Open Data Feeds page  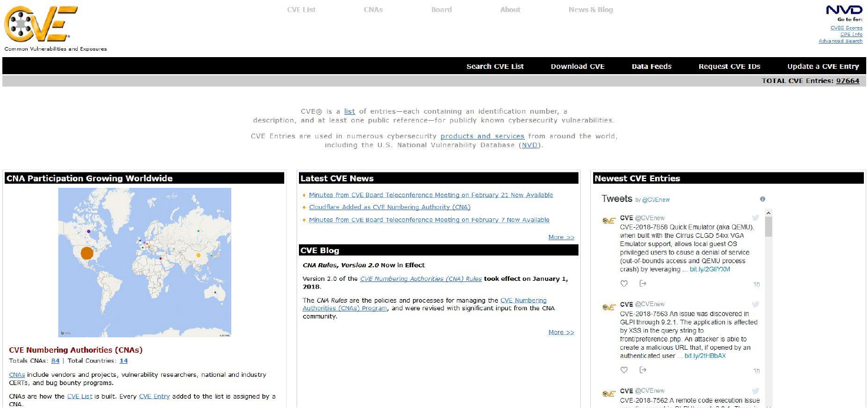point(651,67)
